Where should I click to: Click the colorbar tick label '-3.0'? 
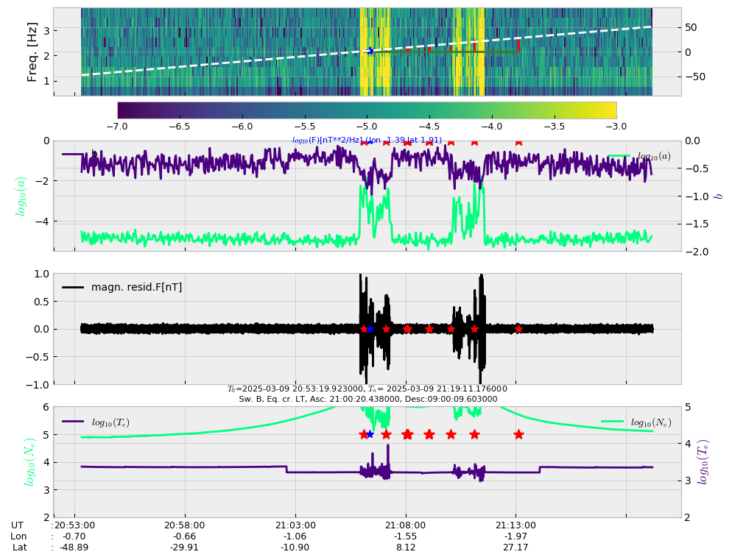[616, 127]
